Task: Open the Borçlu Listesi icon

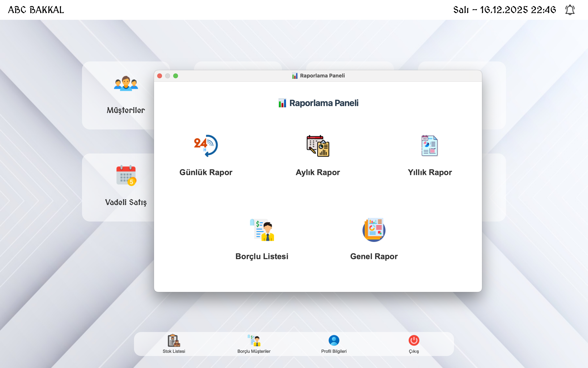Action: point(262,230)
